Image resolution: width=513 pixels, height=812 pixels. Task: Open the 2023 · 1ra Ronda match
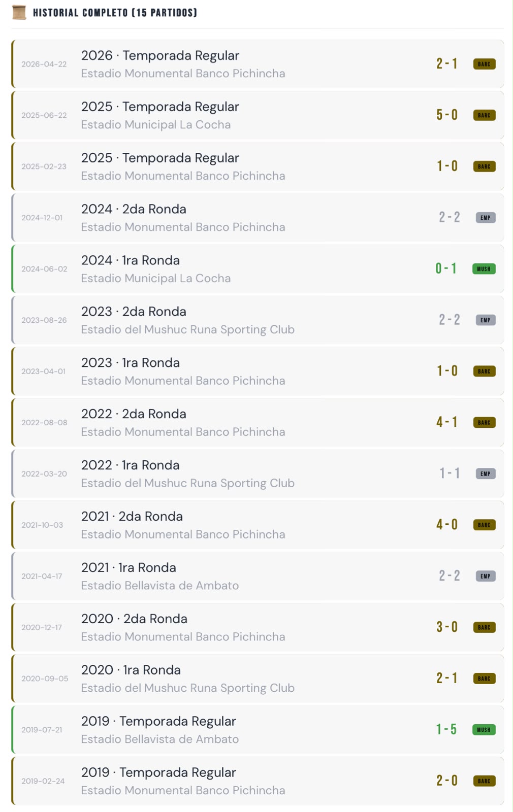(258, 371)
